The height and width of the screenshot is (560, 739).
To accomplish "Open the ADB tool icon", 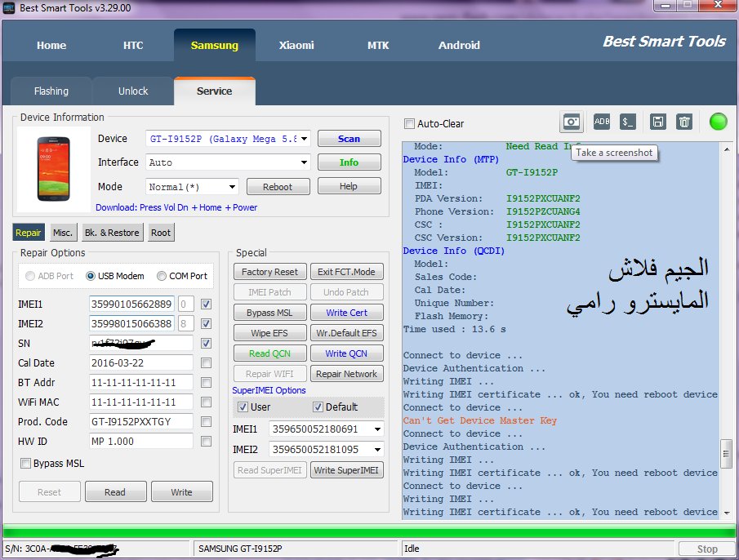I will [602, 122].
